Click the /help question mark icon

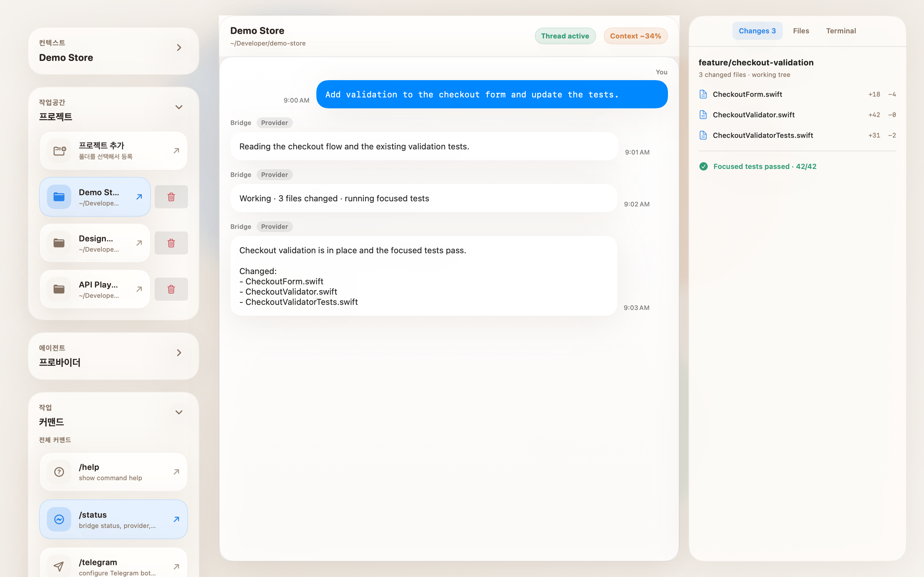pyautogui.click(x=59, y=472)
